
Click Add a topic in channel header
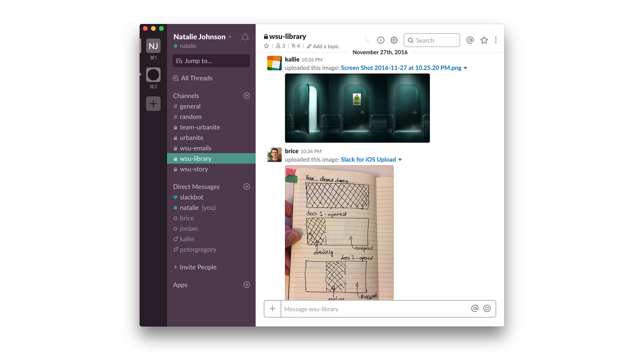coord(323,46)
